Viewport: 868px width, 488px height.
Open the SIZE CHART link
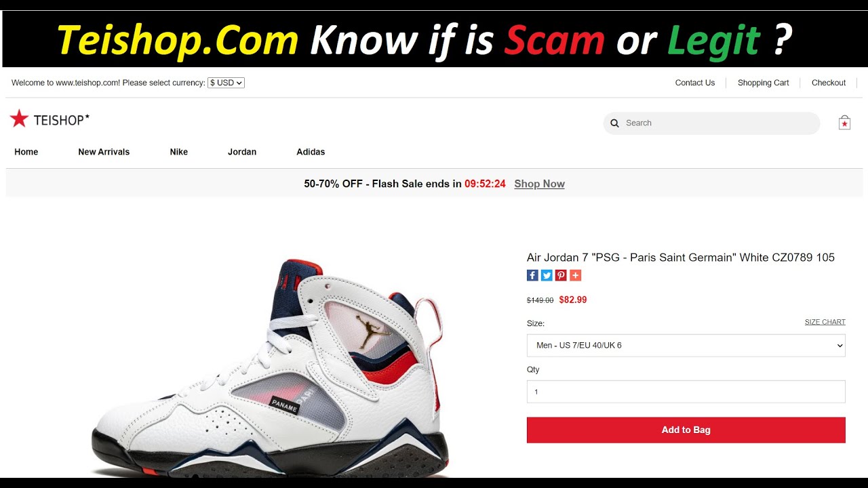point(825,322)
